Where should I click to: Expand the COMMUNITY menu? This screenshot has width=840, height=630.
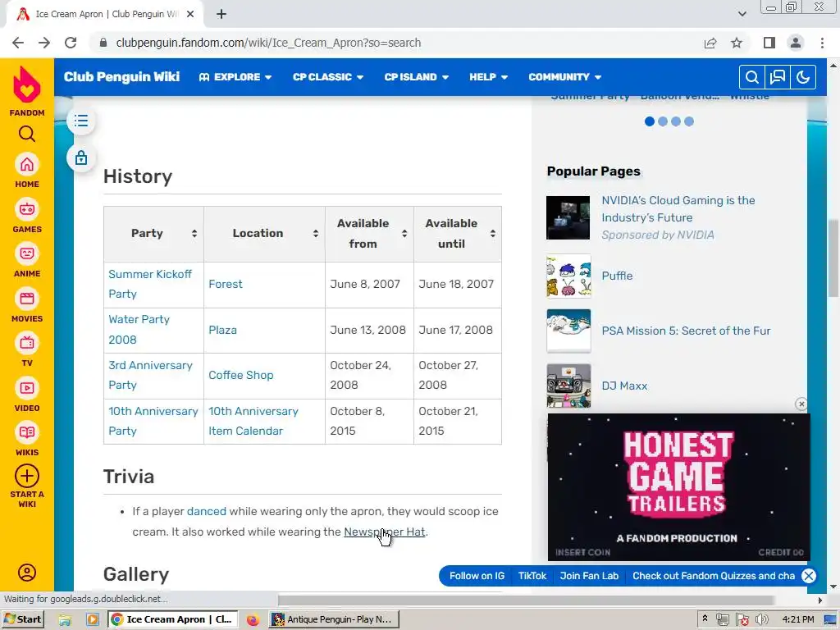tap(564, 77)
